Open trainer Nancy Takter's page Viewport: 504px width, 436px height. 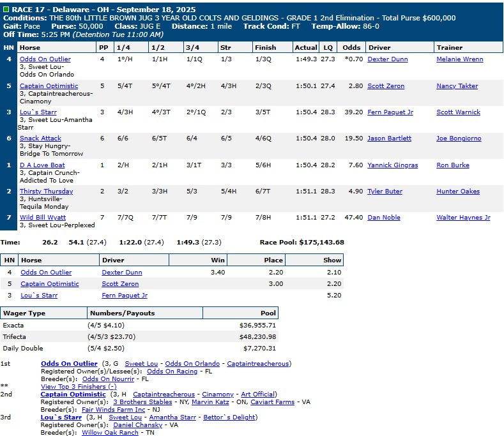tap(457, 86)
